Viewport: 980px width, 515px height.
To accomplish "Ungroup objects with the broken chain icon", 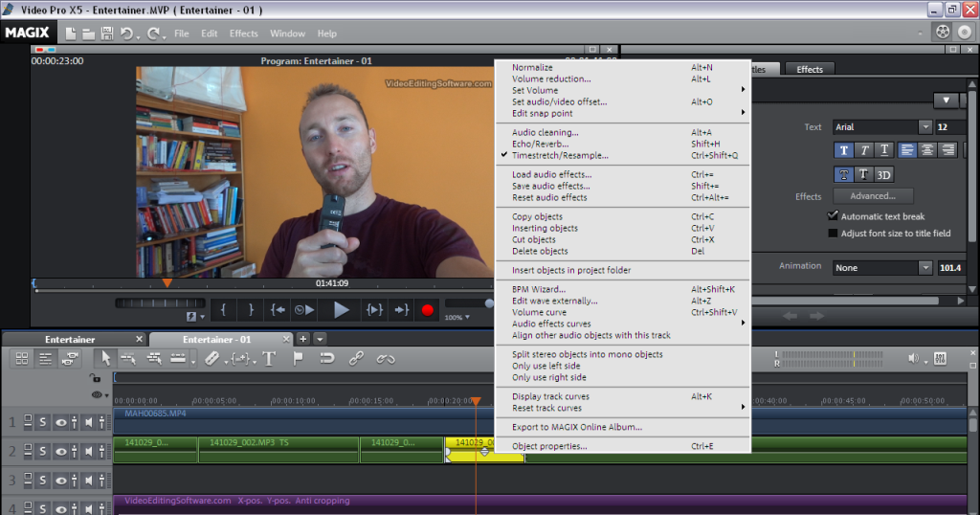I will click(386, 359).
